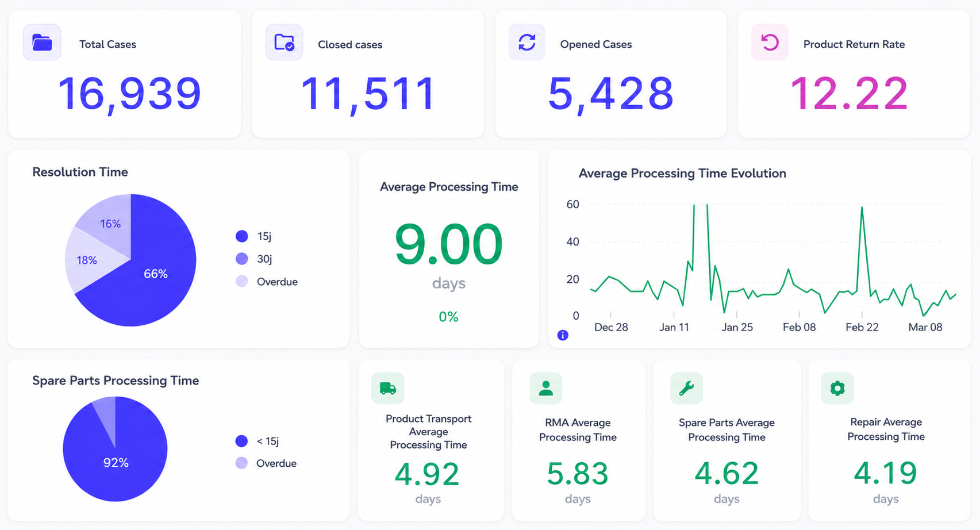Click the Opened Cases value 5,428
980x530 pixels.
click(610, 94)
